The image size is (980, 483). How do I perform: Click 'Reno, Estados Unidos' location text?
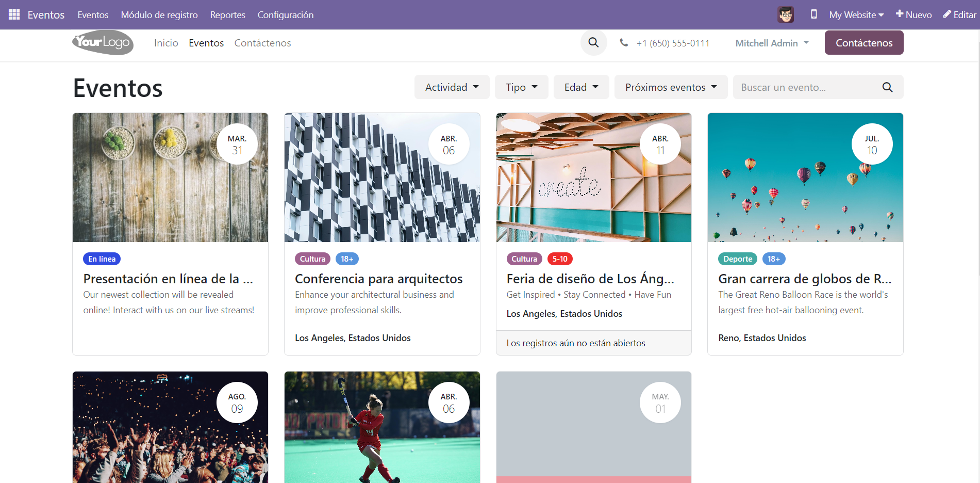click(x=762, y=338)
